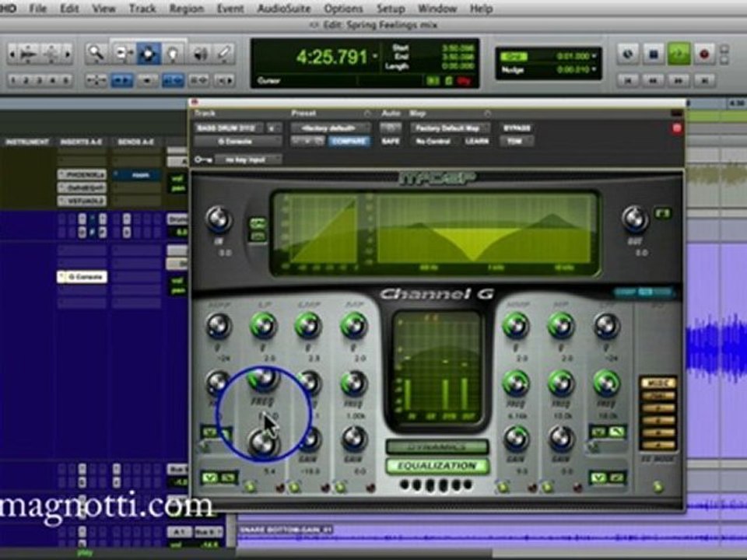Open the Track menu
The width and height of the screenshot is (747, 560).
pos(142,9)
